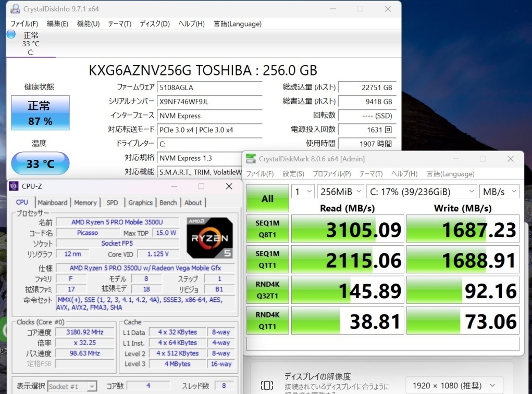
Task: Click the AMD Ryzen 5 PRO Mobile 3500U name
Action: [117, 222]
